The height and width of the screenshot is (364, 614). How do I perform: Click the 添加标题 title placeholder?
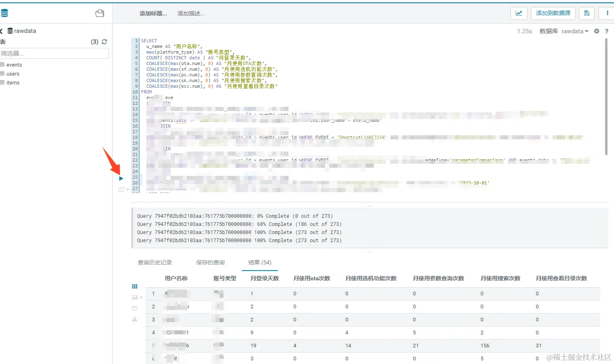click(x=153, y=13)
